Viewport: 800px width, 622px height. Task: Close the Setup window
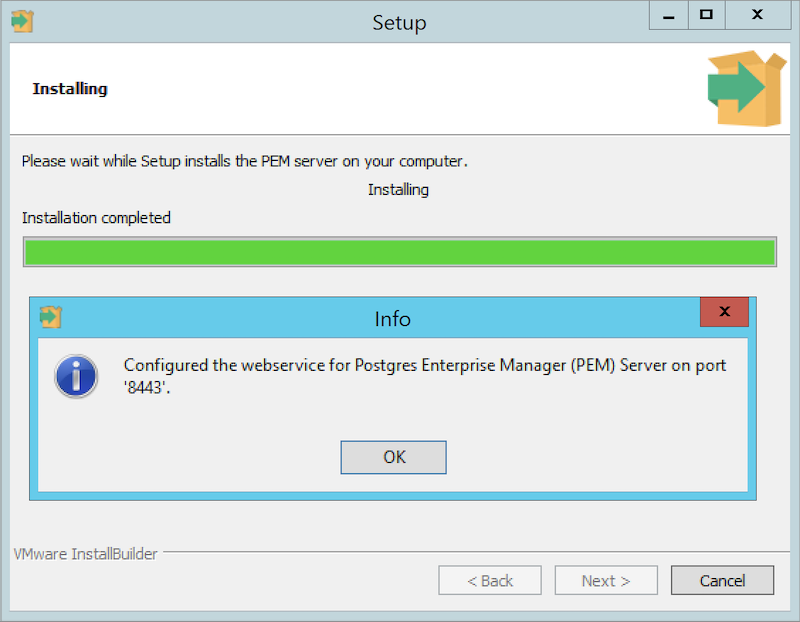[758, 15]
